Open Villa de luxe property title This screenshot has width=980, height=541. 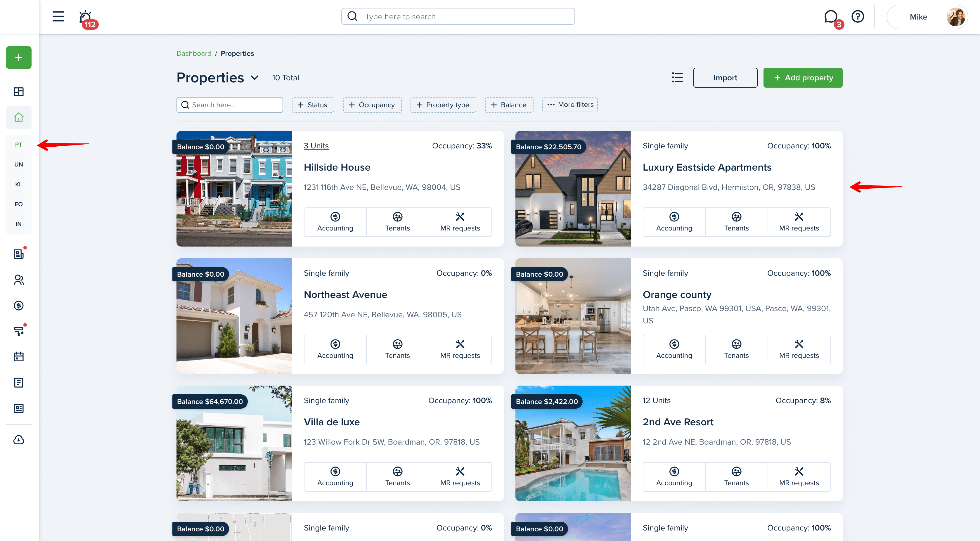click(332, 422)
